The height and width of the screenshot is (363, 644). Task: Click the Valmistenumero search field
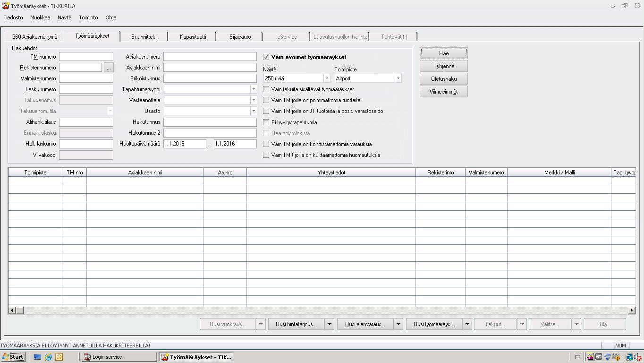click(x=86, y=78)
